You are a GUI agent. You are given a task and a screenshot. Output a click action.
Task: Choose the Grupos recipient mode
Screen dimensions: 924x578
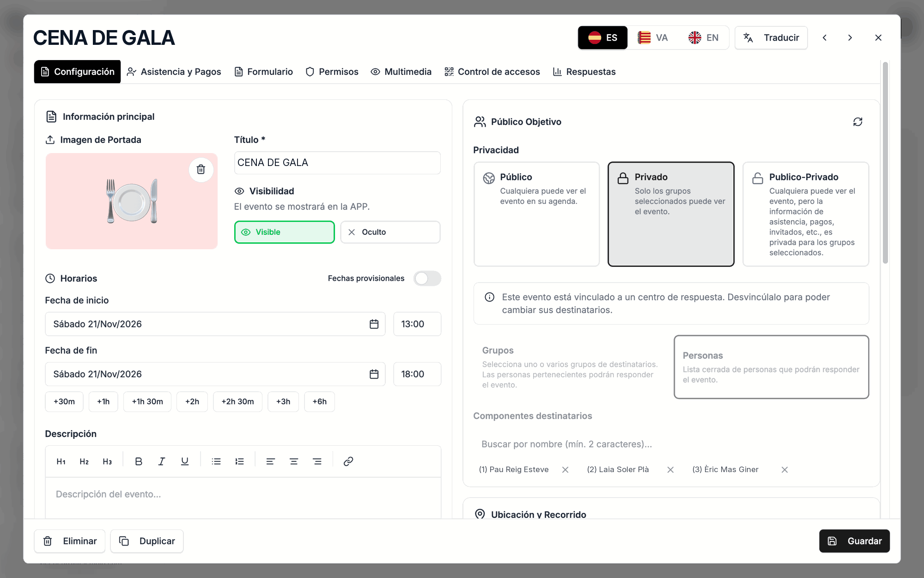571,367
